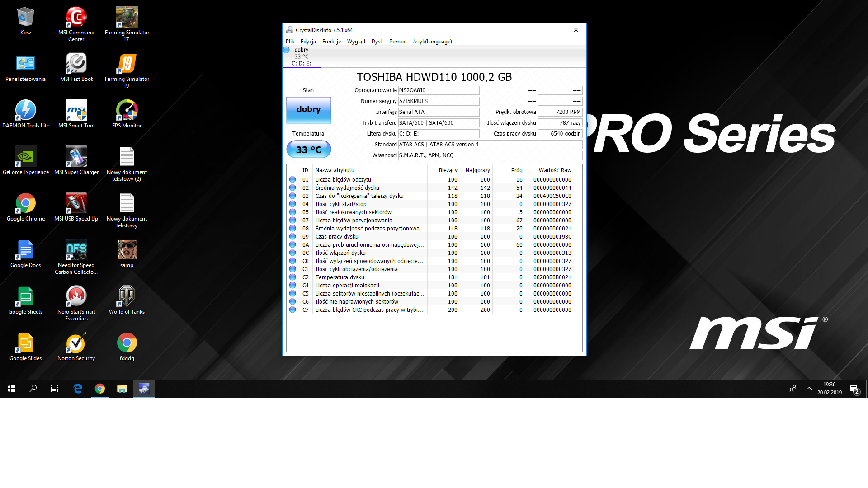This screenshot has height=488, width=868.
Task: Open the Kosz recycle bin icon
Action: click(x=26, y=21)
